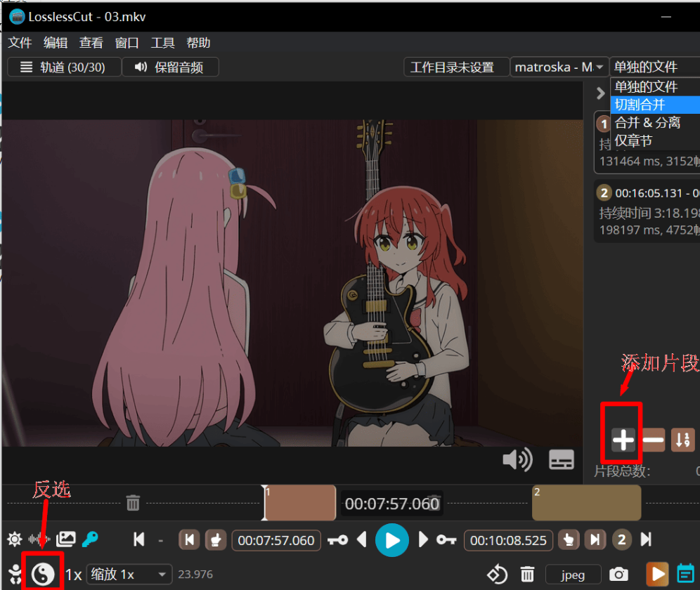
Task: Remove the current segment with minus icon
Action: point(653,440)
